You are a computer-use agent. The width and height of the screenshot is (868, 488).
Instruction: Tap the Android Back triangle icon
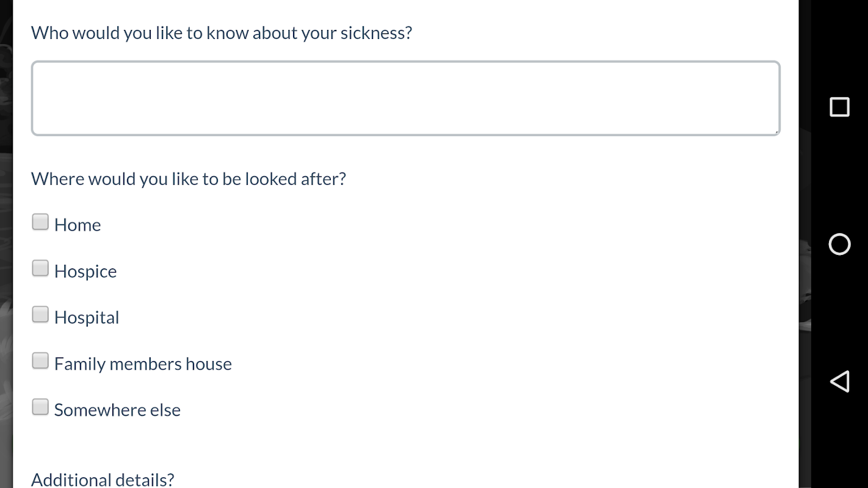(839, 381)
